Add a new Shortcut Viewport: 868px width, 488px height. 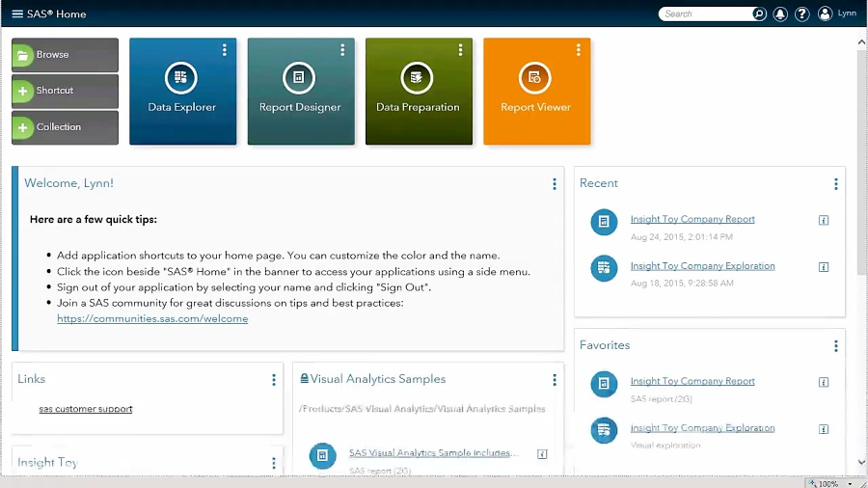pos(65,91)
